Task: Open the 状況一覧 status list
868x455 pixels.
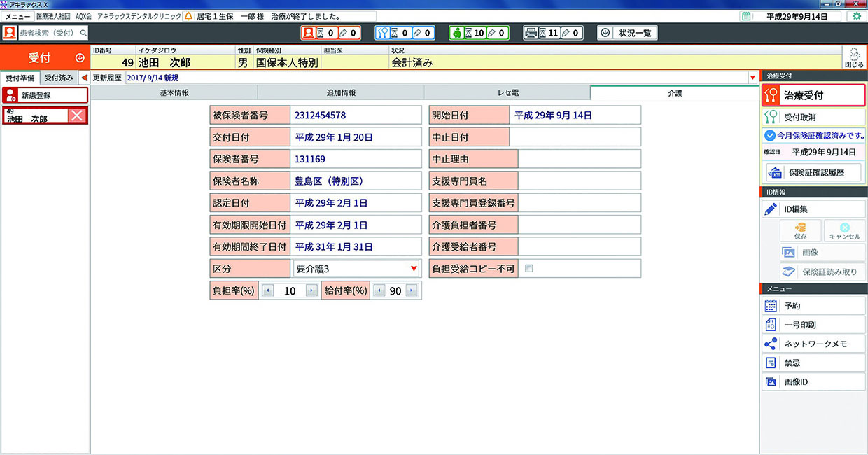Action: tap(627, 33)
